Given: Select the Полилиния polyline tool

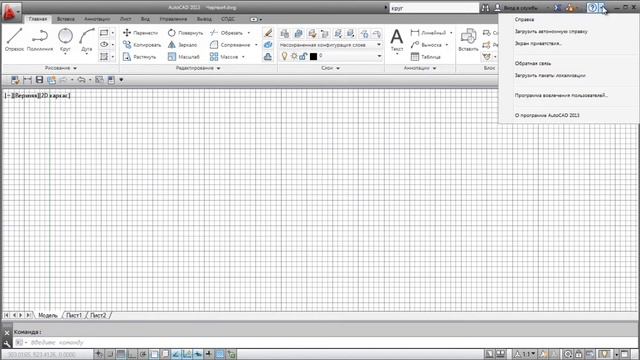Looking at the screenshot, I should coord(40,39).
